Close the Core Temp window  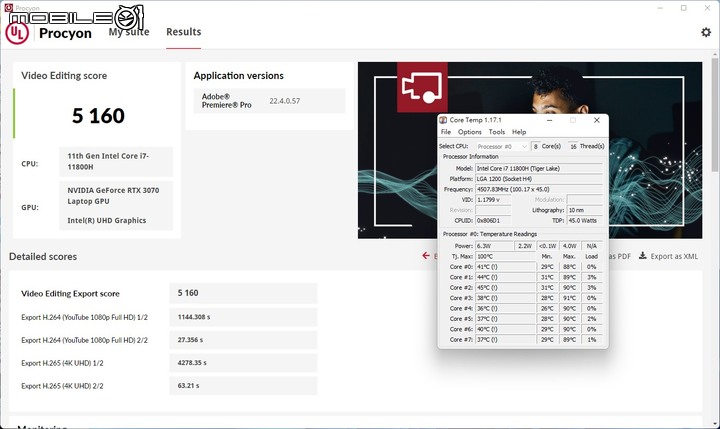point(596,120)
